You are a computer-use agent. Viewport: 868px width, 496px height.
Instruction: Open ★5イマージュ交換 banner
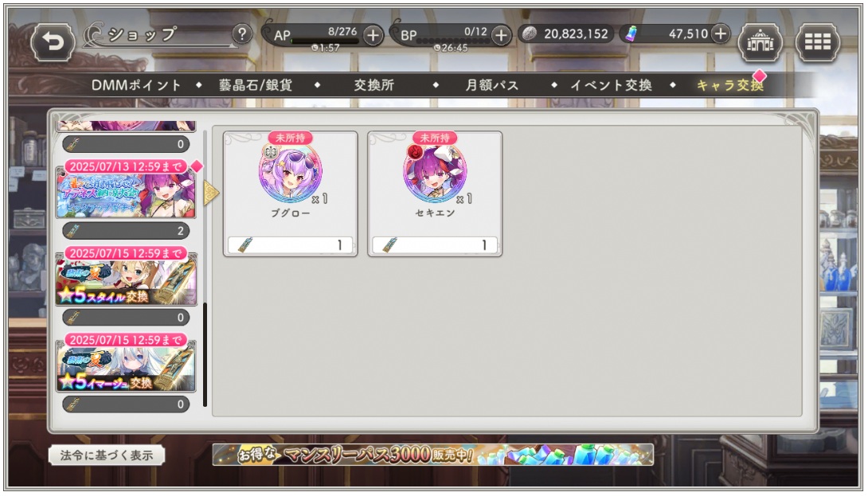click(x=126, y=365)
